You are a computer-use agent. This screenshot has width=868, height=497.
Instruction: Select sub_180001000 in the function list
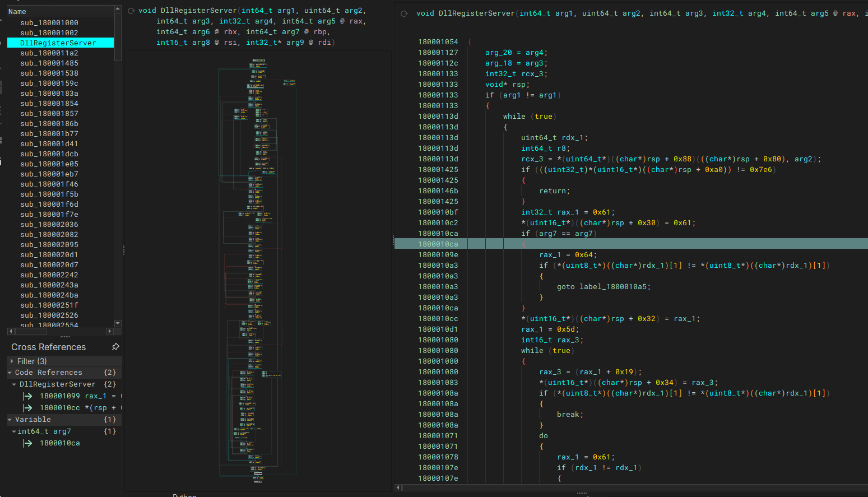(61, 22)
